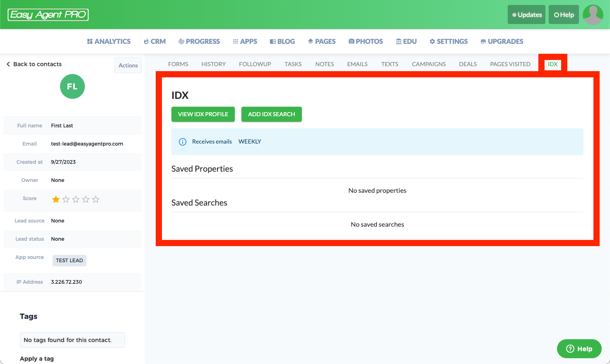This screenshot has height=364, width=610.
Task: Click the Receives emails label
Action: pyautogui.click(x=212, y=141)
